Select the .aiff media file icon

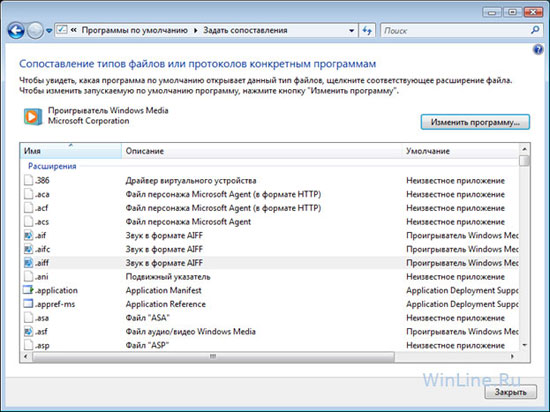tap(28, 263)
